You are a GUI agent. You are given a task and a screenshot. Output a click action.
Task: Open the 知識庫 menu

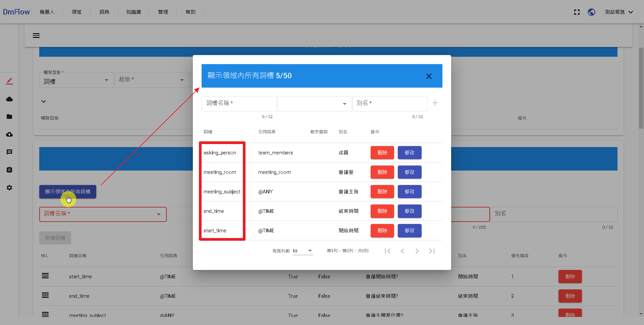click(x=133, y=12)
